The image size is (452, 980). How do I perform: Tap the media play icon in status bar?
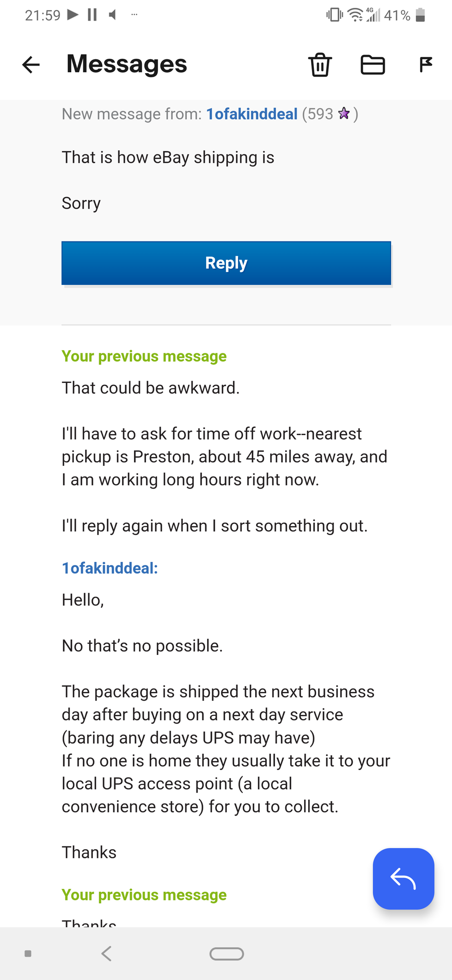click(x=73, y=15)
